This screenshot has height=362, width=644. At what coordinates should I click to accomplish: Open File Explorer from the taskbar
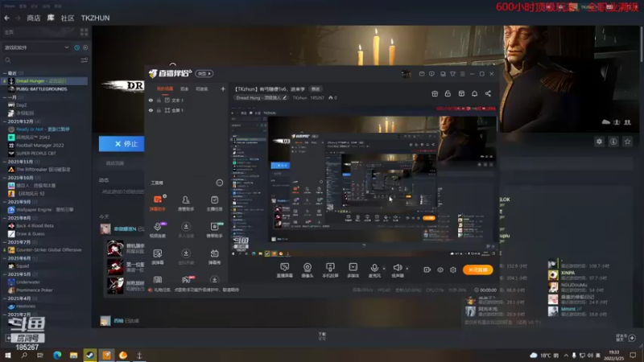click(x=73, y=355)
